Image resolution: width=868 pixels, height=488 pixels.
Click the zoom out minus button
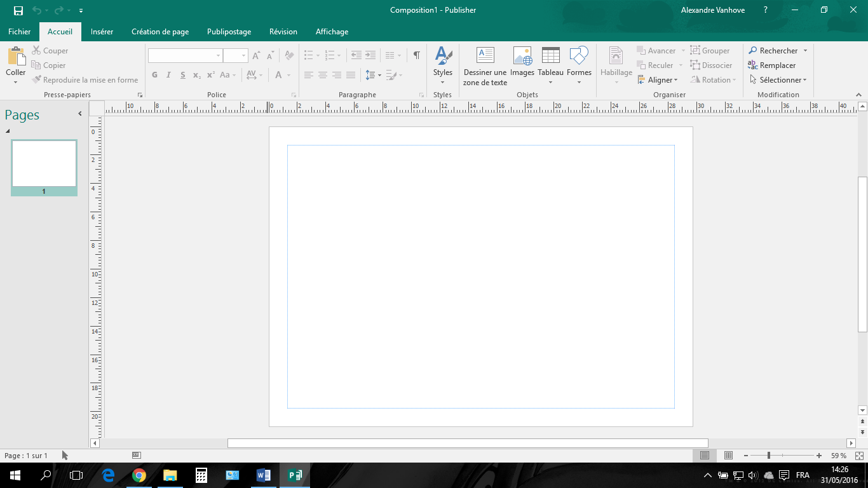click(746, 456)
